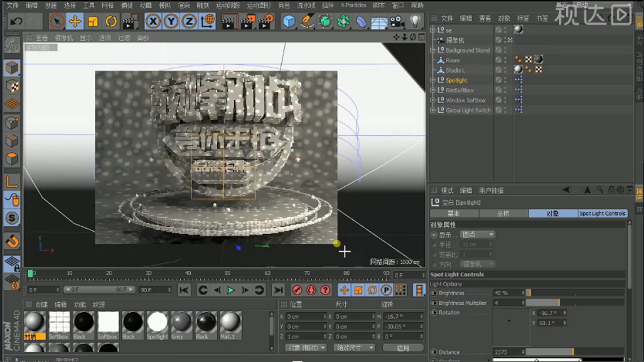
Task: Open Spot Light Controls tab
Action: pyautogui.click(x=603, y=213)
